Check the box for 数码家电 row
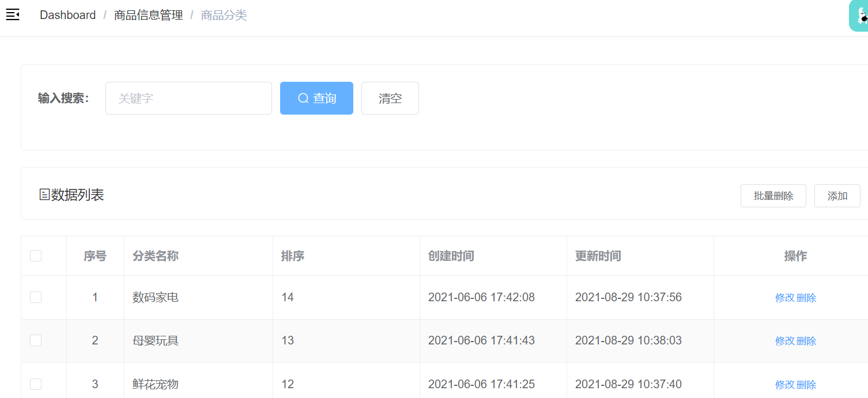The height and width of the screenshot is (398, 868). pos(36,297)
